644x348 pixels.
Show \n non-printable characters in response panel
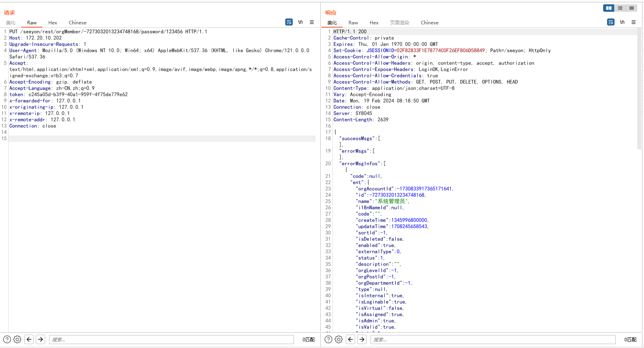point(622,22)
